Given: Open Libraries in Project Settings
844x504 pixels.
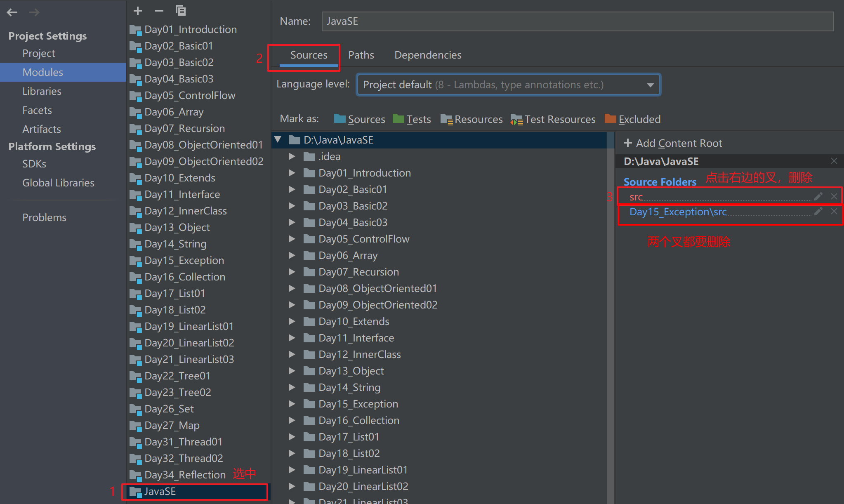Looking at the screenshot, I should point(42,91).
